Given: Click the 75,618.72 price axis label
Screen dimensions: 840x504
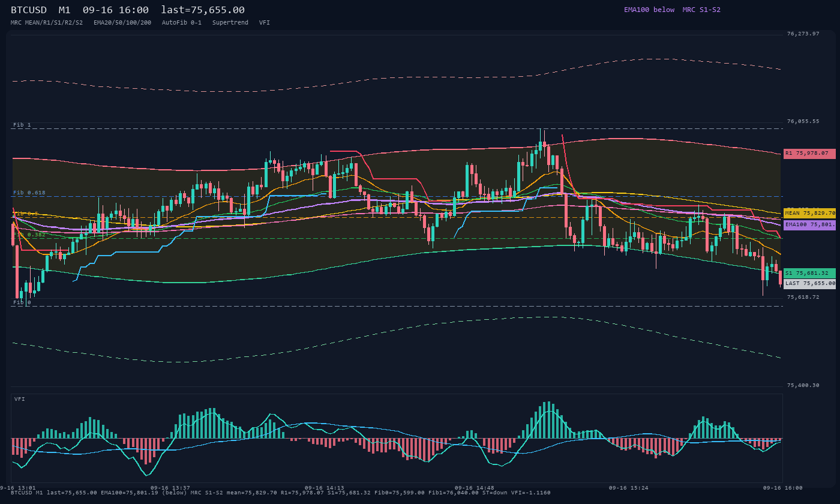Looking at the screenshot, I should [803, 297].
